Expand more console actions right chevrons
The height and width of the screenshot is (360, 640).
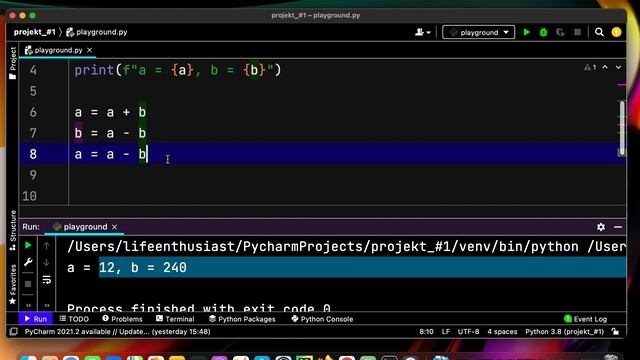[47, 305]
